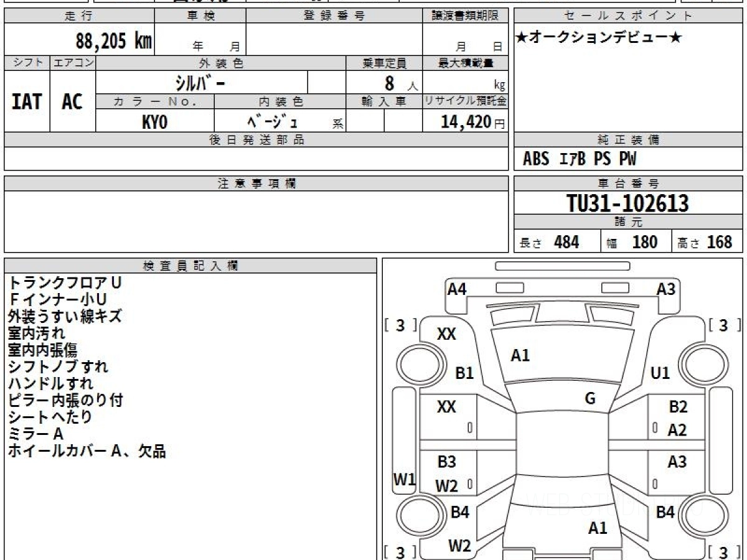This screenshot has width=747, height=560.
Task: Select inspector note 外装うすい線キズ
Action: (x=65, y=316)
